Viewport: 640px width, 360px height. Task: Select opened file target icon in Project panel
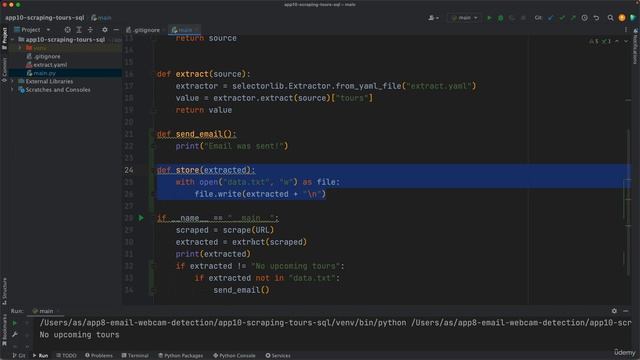67,30
